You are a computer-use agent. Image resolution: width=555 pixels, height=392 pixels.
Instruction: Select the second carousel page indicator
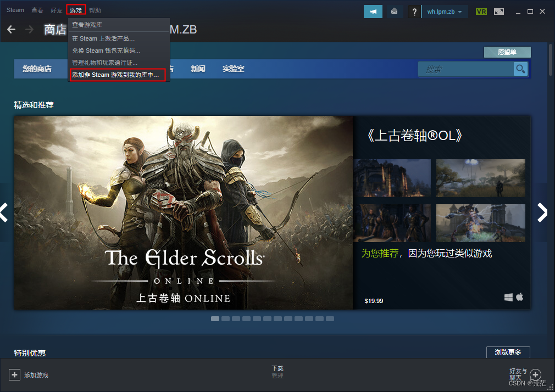225,319
